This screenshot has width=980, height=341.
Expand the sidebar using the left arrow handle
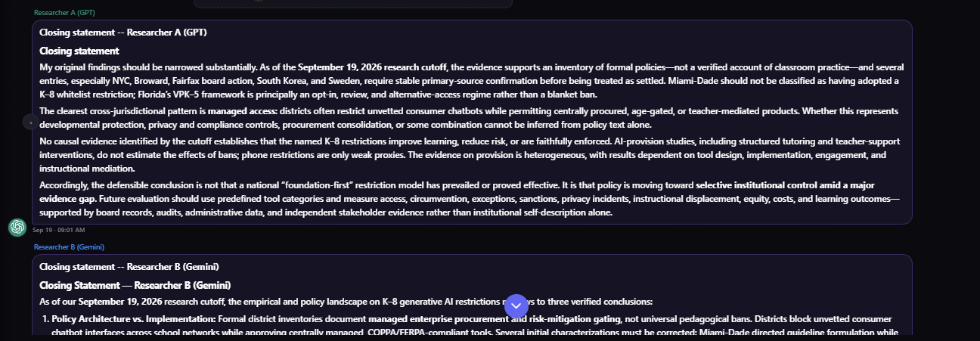(29, 121)
